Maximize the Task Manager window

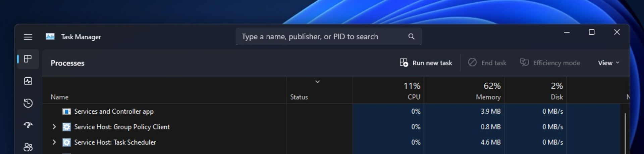click(592, 32)
